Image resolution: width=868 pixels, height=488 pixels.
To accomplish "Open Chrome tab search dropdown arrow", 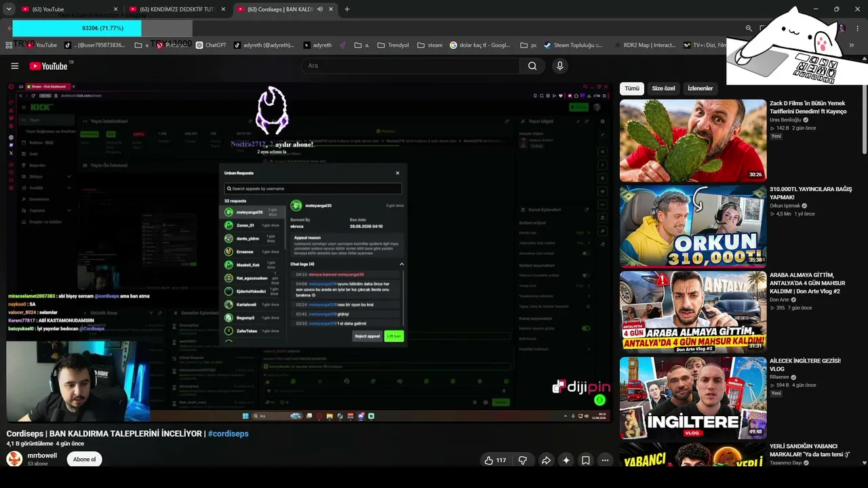I will click(x=9, y=9).
